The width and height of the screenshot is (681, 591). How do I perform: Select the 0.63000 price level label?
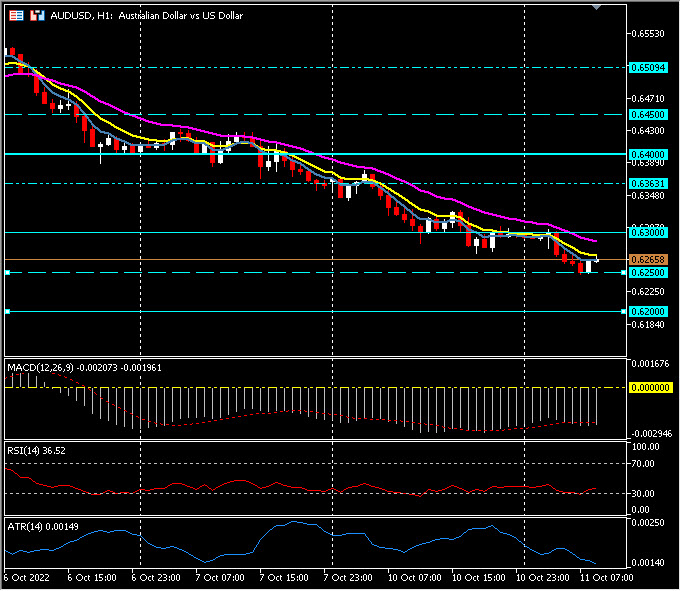pos(647,232)
